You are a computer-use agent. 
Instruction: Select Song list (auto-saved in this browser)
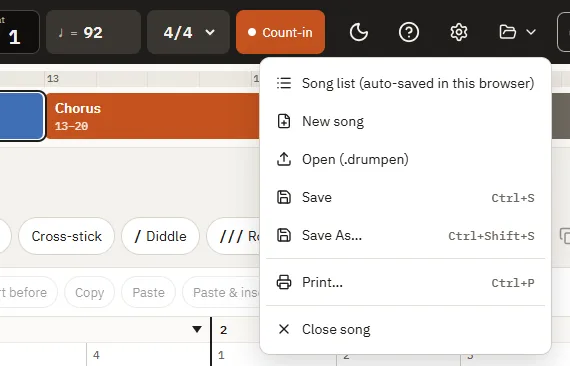tap(405, 83)
